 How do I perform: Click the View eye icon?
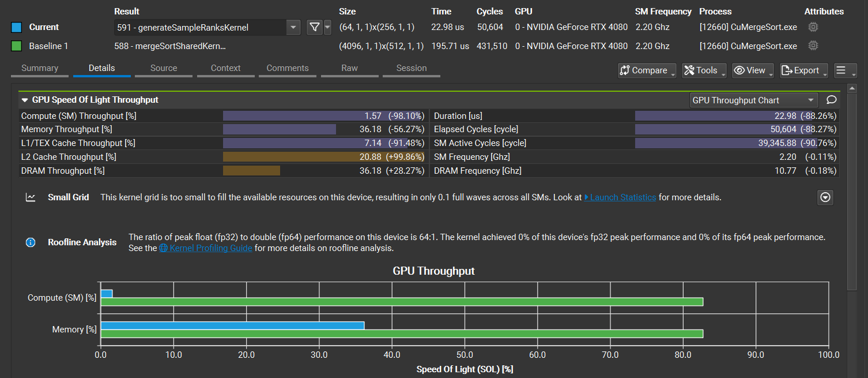[739, 70]
